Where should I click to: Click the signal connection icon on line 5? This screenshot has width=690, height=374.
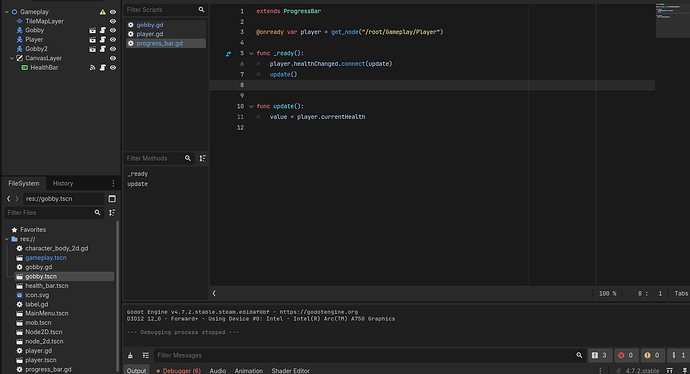pos(228,54)
